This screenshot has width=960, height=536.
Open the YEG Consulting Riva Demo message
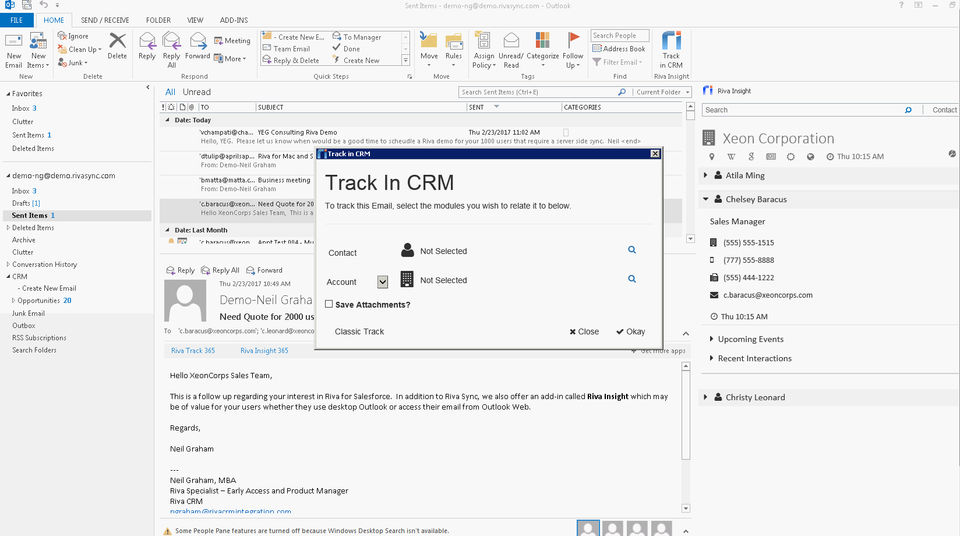422,136
